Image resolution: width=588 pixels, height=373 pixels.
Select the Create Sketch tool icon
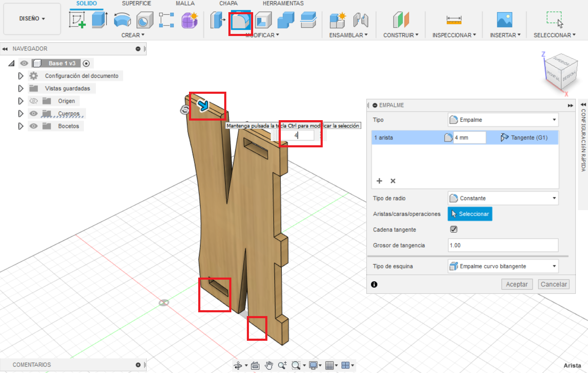78,20
